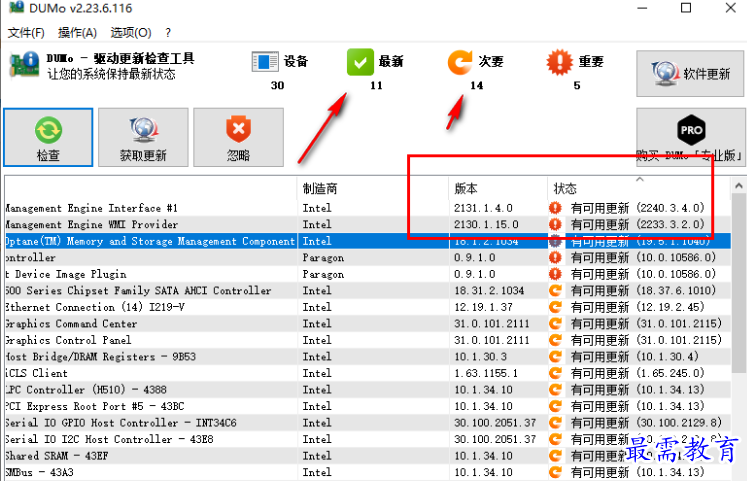747x481 pixels.
Task: Select Host Bridge/DRAM Registers - 9B53 row
Action: [x=368, y=357]
